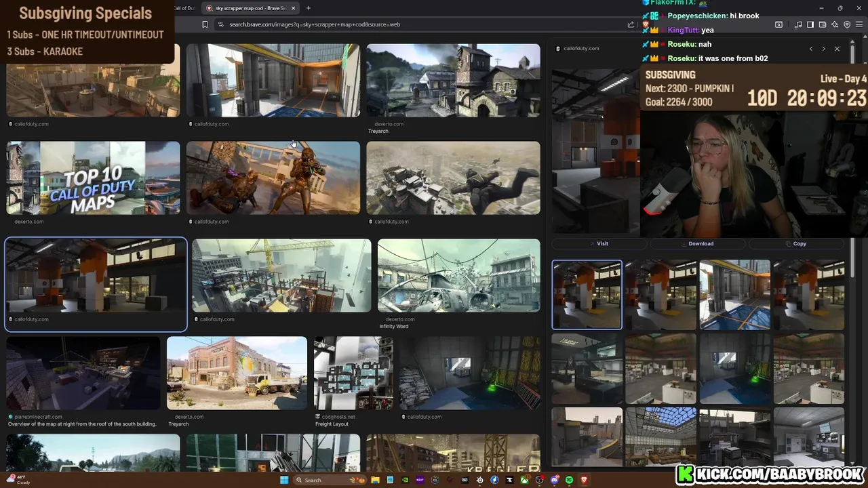Click the Visit button in preview
The image size is (868, 488).
pyautogui.click(x=598, y=243)
